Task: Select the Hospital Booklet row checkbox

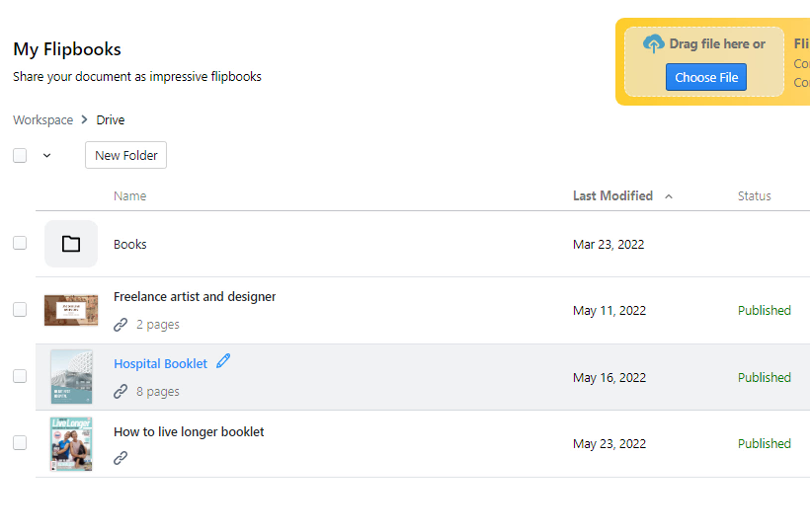Action: [x=20, y=376]
